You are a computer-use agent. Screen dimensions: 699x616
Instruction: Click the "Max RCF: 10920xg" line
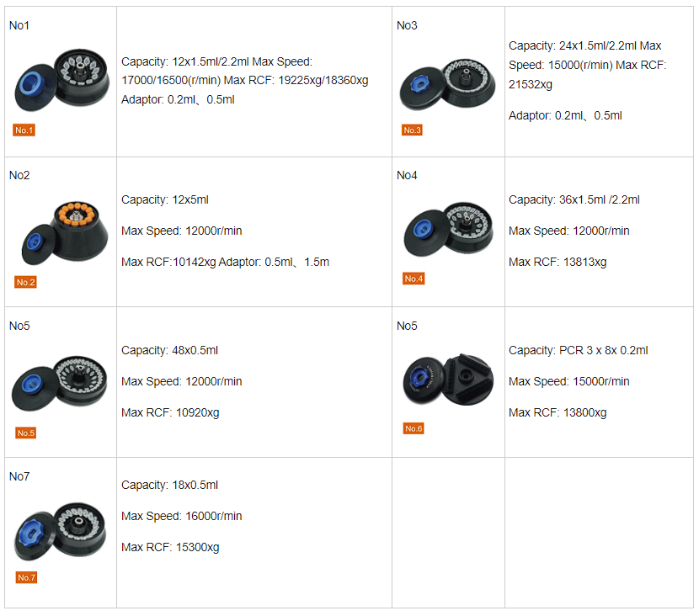click(x=170, y=412)
